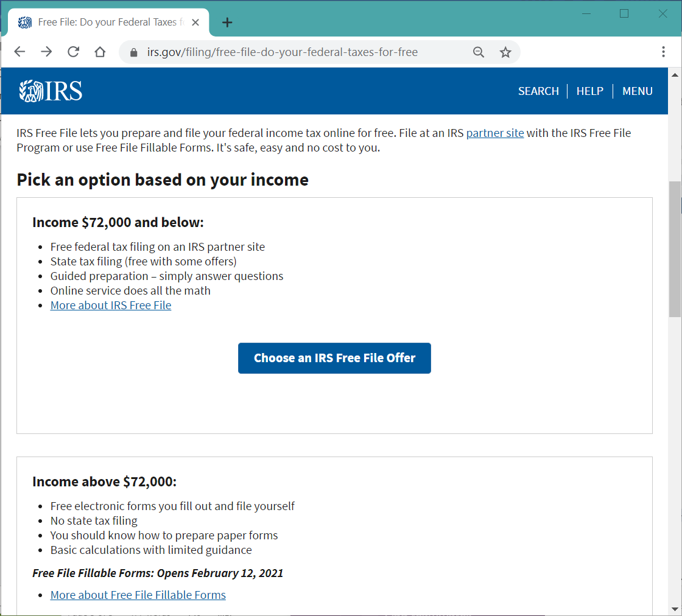The height and width of the screenshot is (616, 682).
Task: Click the browser back arrow
Action: tap(19, 52)
